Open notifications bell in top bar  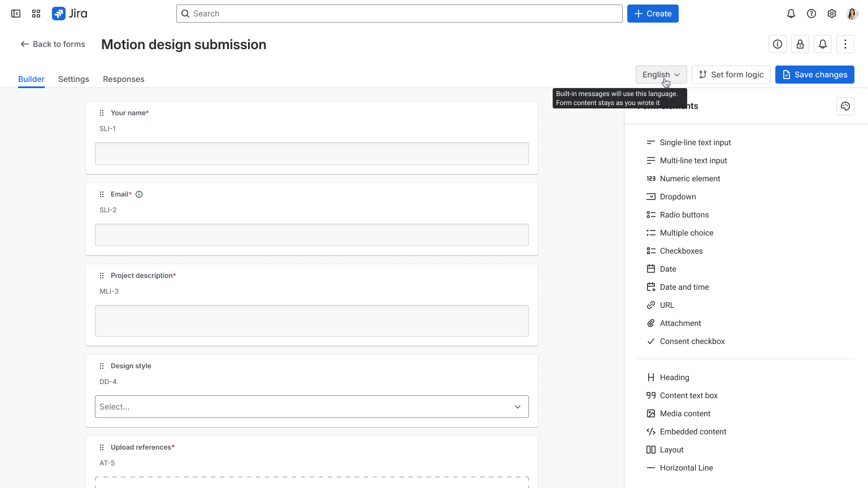click(791, 14)
